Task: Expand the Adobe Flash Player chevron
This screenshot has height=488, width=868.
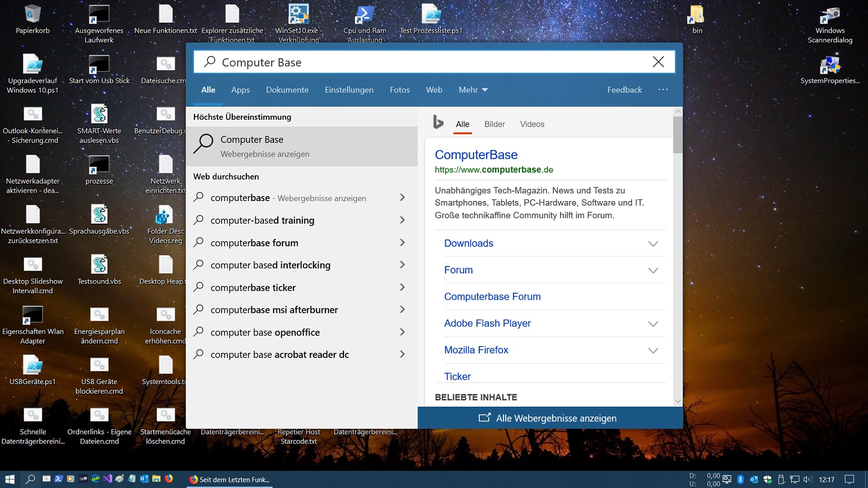Action: [653, 324]
